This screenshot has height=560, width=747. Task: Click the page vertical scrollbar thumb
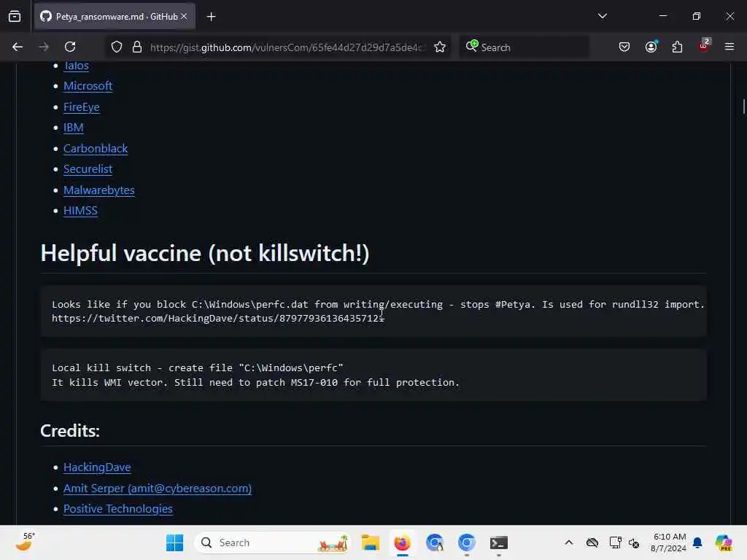click(743, 106)
